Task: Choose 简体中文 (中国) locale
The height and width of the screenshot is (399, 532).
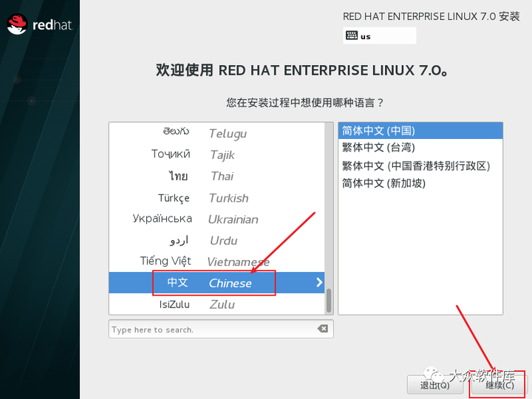Action: click(420, 131)
